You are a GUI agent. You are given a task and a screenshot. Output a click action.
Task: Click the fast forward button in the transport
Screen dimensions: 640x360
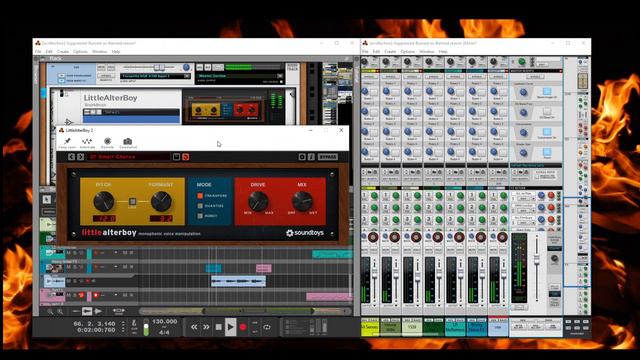tap(206, 327)
